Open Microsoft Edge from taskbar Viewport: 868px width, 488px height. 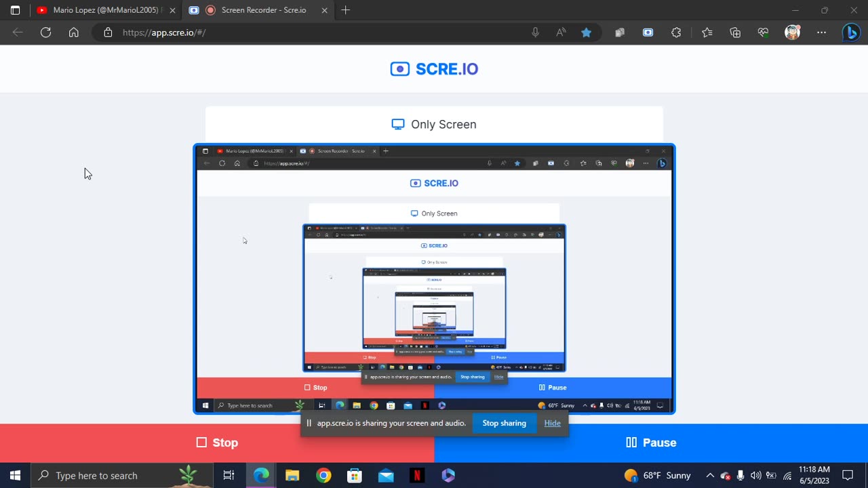[261, 475]
